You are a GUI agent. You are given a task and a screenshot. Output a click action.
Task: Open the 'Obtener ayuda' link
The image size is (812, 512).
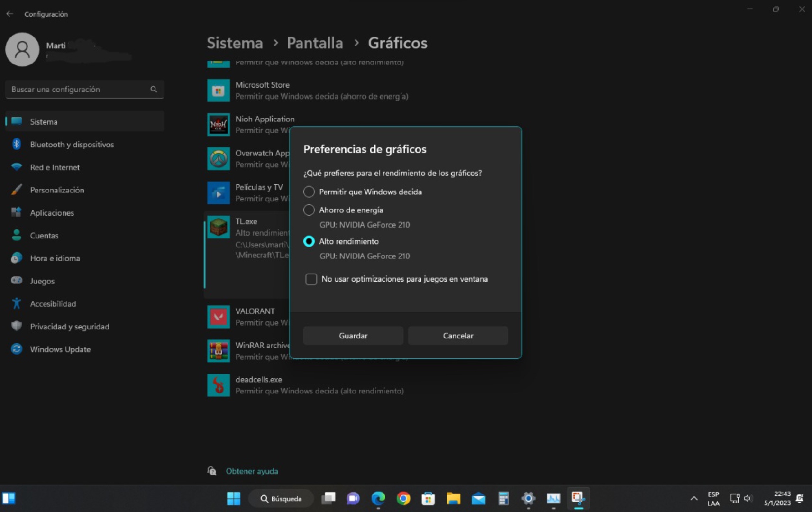(x=252, y=471)
